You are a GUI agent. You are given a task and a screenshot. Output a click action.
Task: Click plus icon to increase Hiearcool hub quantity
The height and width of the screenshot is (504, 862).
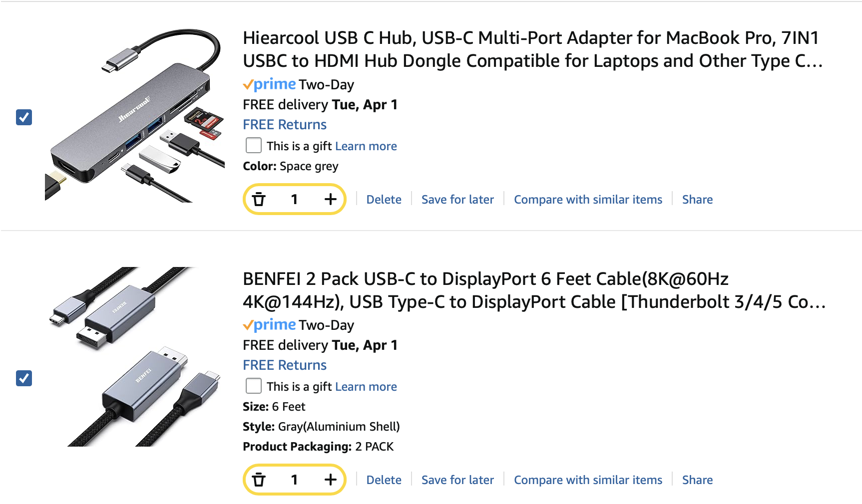tap(330, 200)
